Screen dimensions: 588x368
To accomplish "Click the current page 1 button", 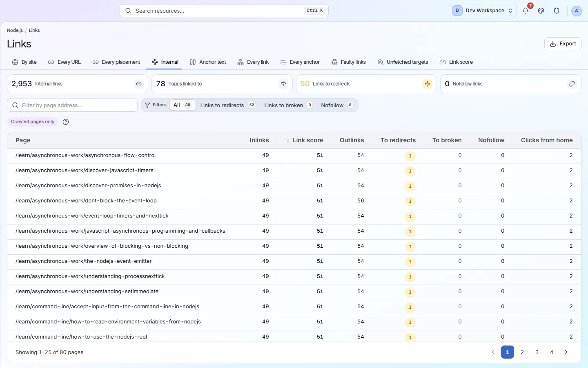I will 508,352.
